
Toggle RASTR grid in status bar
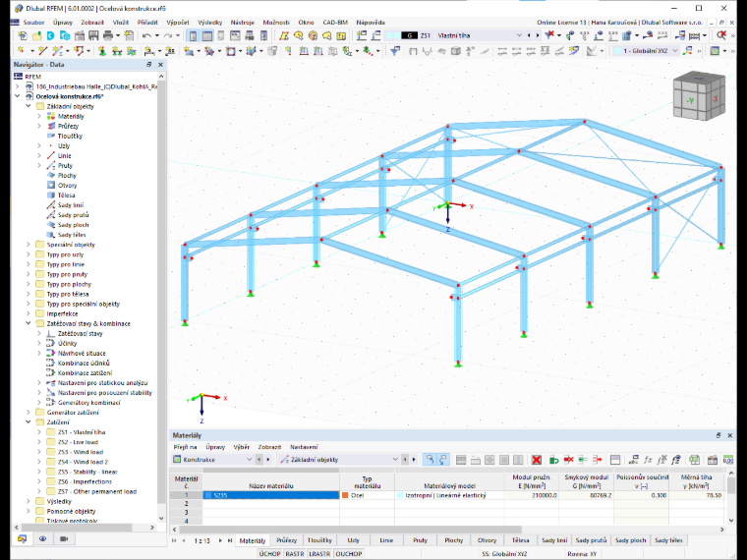point(295,554)
